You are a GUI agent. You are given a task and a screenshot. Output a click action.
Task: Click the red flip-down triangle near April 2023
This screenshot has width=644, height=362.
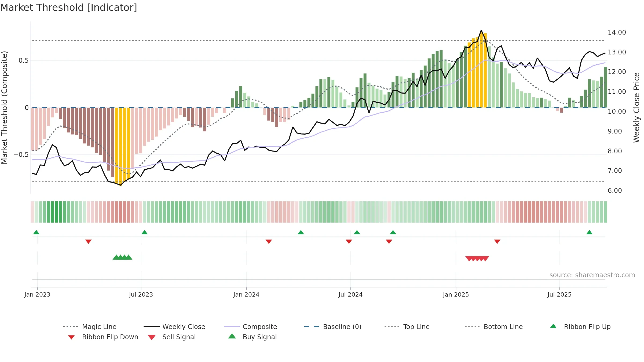pyautogui.click(x=88, y=242)
